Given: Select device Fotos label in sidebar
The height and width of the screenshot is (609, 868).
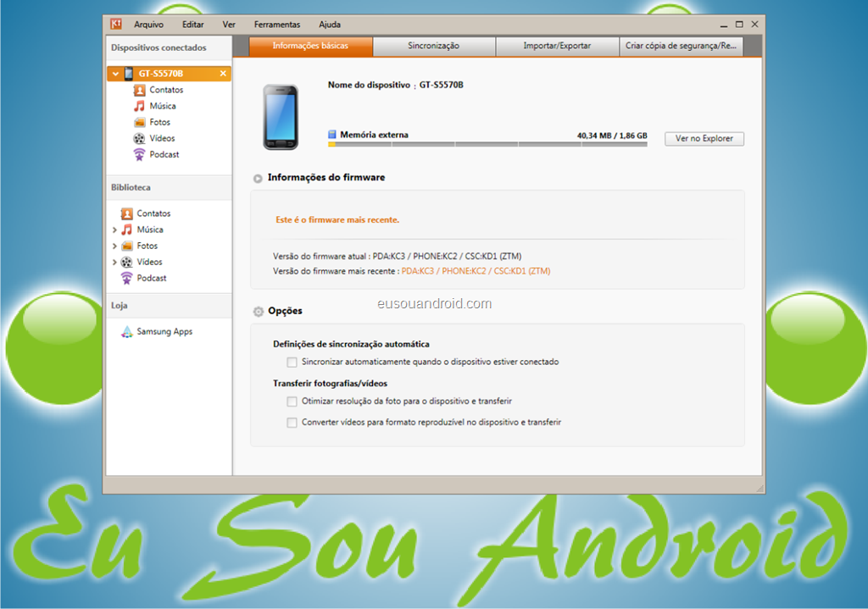Looking at the screenshot, I should click(159, 122).
